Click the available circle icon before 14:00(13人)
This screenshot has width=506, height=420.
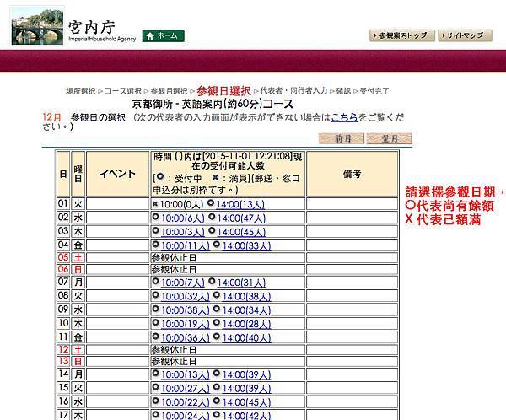pyautogui.click(x=211, y=203)
